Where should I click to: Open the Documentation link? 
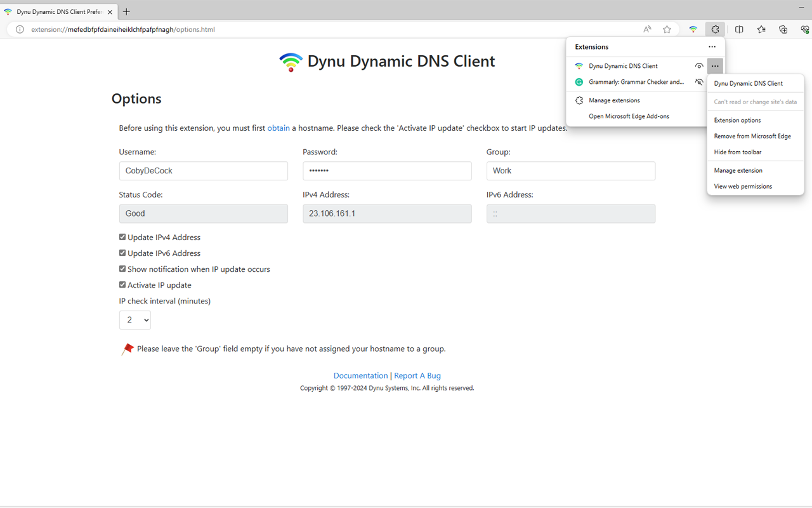pyautogui.click(x=360, y=375)
